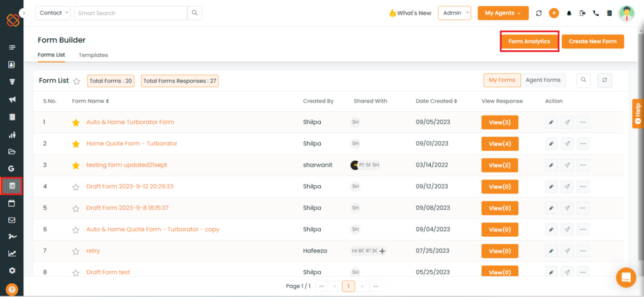Image resolution: width=644 pixels, height=297 pixels.
Task: Open the chat widget bubble
Action: (626, 278)
